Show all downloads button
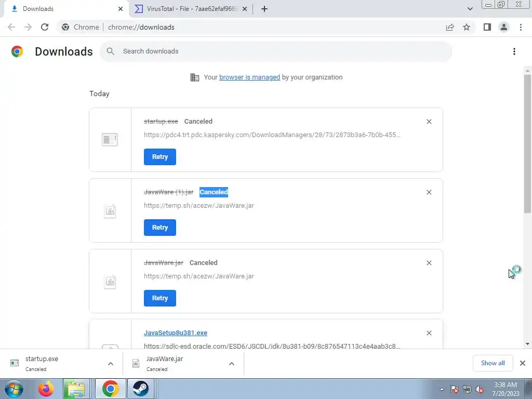Viewport: 532px width, 399px height. pos(493,363)
